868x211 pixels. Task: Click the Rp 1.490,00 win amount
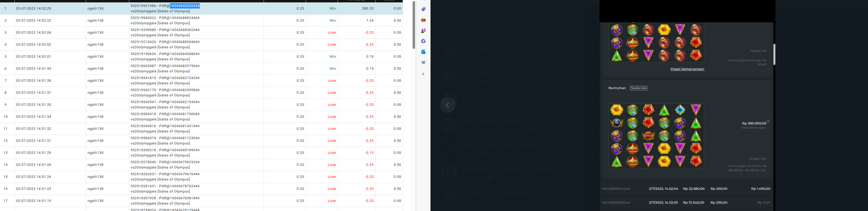click(761, 189)
